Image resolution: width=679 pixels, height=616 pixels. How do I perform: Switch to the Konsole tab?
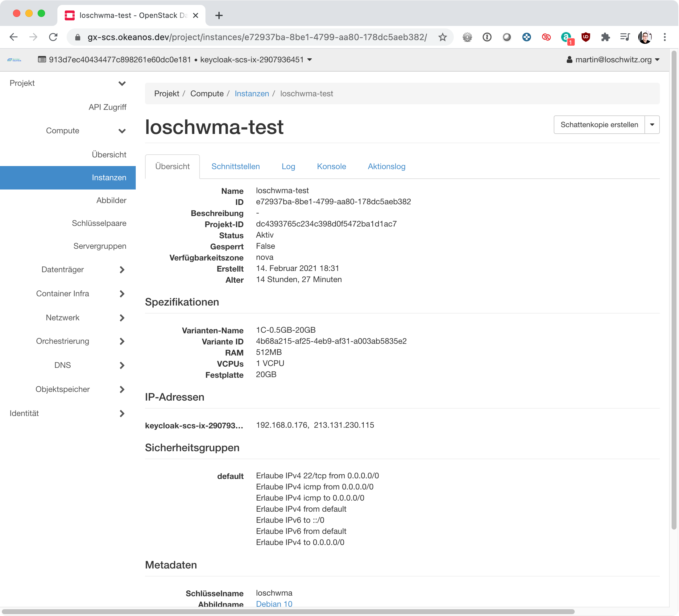point(331,166)
